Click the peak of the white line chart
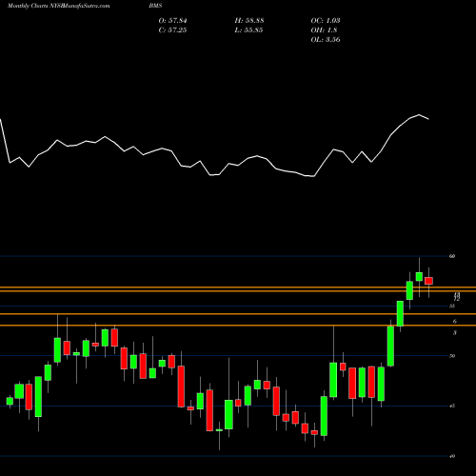The width and height of the screenshot is (476, 476). coord(419,114)
